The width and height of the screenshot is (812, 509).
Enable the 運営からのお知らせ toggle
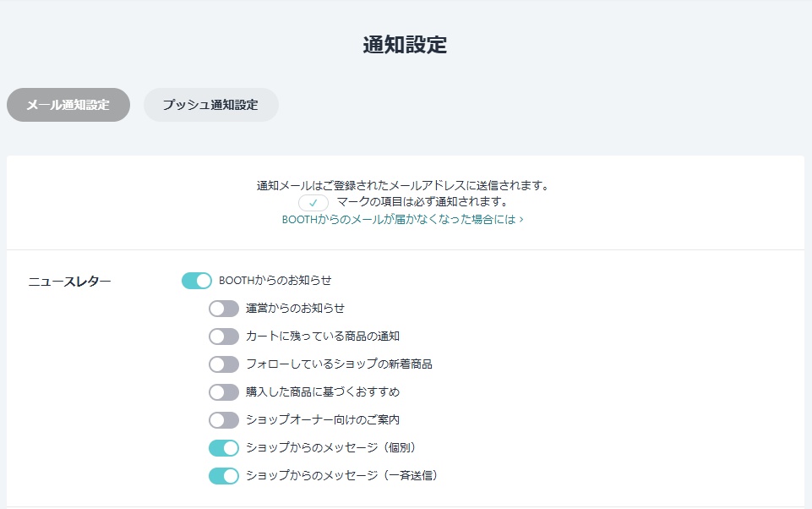[x=223, y=308]
